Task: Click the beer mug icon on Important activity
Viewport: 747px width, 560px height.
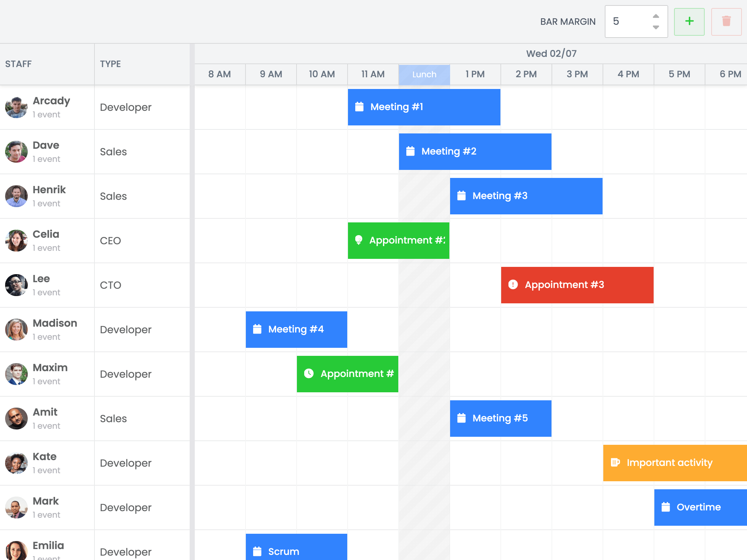Action: [615, 462]
